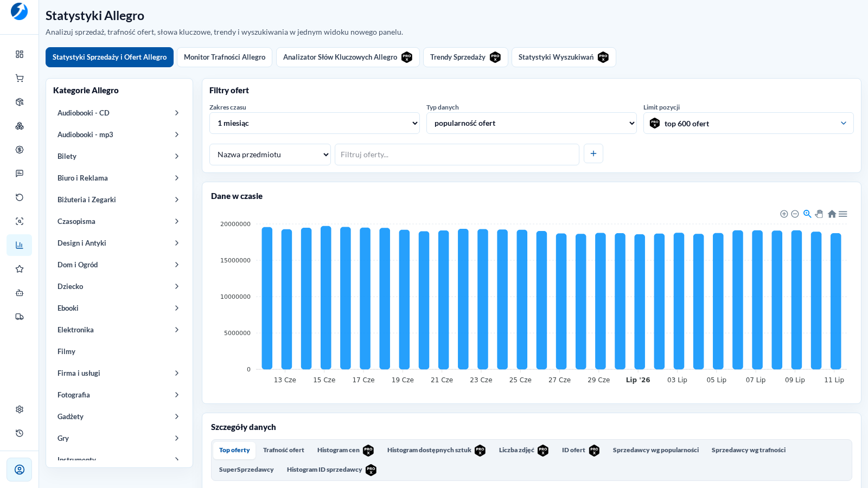Image resolution: width=868 pixels, height=488 pixels.
Task: Open the Limit pozycji top 600 ofert dropdown
Action: [749, 123]
